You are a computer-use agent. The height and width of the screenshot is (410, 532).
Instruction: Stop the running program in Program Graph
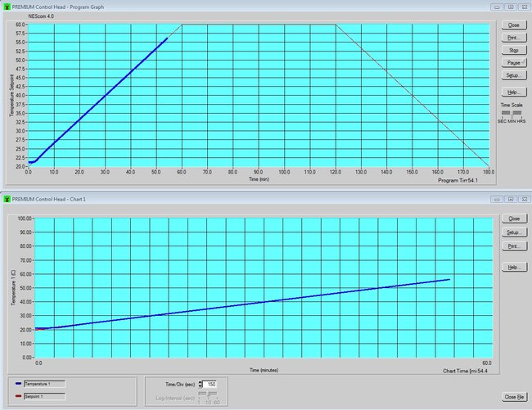click(x=513, y=50)
